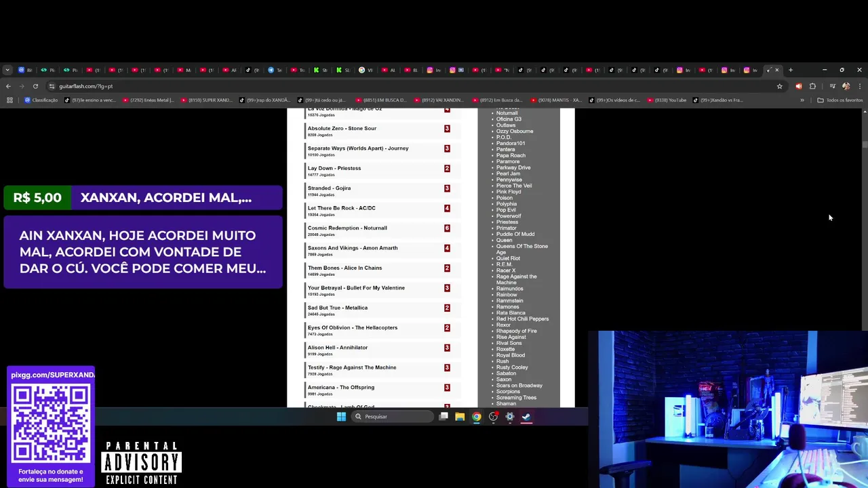868x488 pixels.
Task: Filter by artist Red Hot Chili Peppers
Action: pos(522,319)
